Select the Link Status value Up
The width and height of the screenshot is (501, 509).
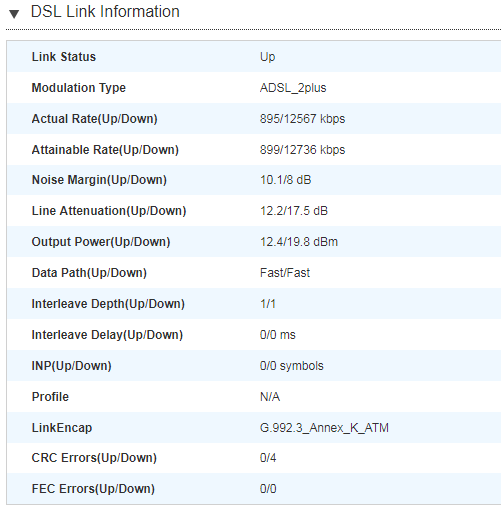(x=267, y=57)
